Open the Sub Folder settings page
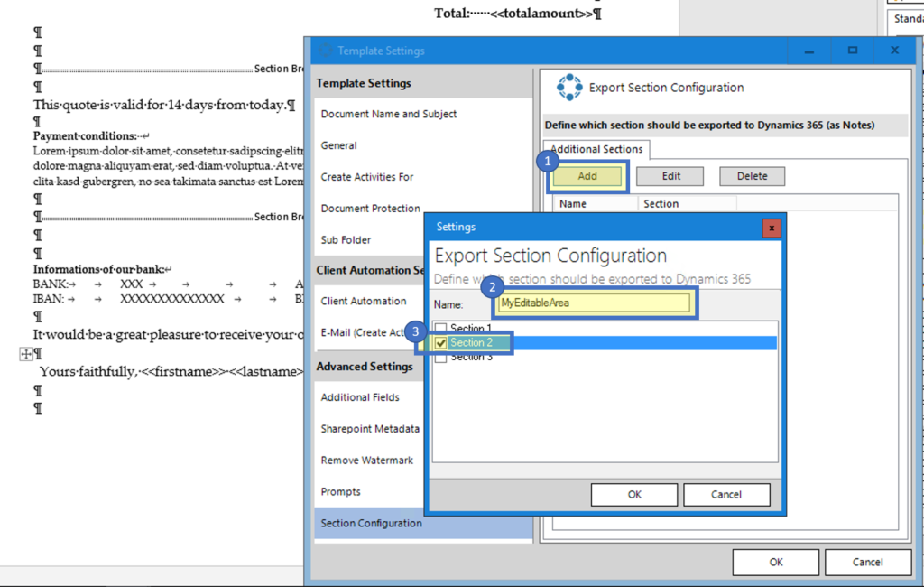Image resolution: width=924 pixels, height=587 pixels. point(346,240)
